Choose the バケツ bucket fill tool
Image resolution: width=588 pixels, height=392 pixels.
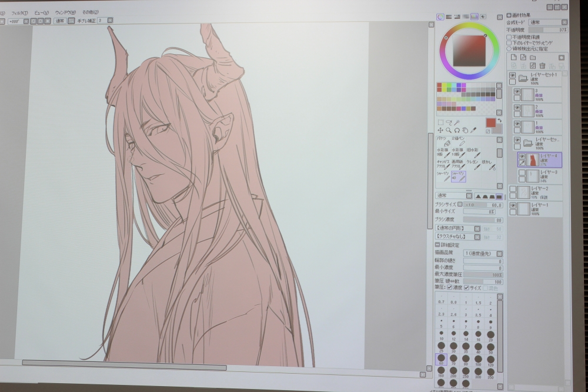(x=443, y=141)
